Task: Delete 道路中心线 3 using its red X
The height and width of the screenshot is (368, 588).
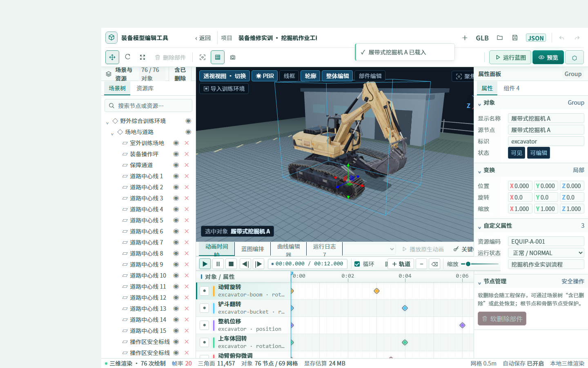Action: 187,198
